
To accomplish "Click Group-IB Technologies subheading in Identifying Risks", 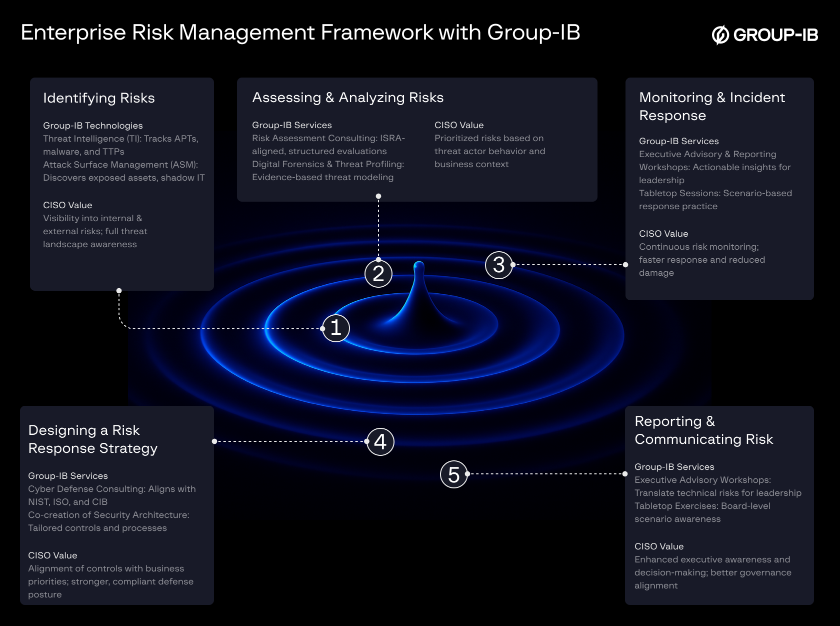I will 93,126.
